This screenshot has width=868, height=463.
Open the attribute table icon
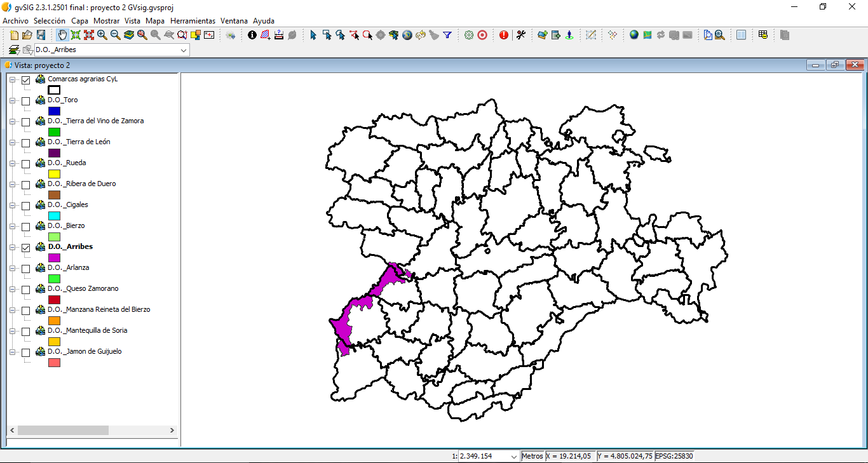(741, 35)
